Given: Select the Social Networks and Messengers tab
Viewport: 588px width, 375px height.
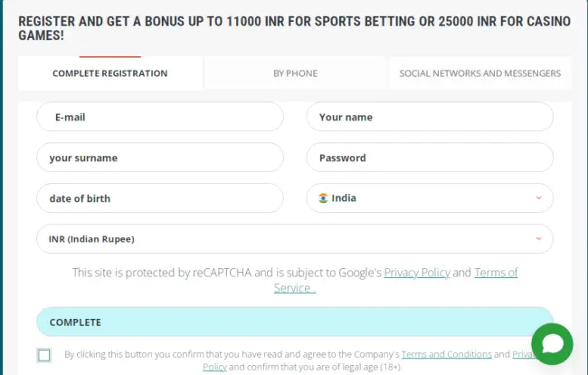Looking at the screenshot, I should [x=479, y=73].
